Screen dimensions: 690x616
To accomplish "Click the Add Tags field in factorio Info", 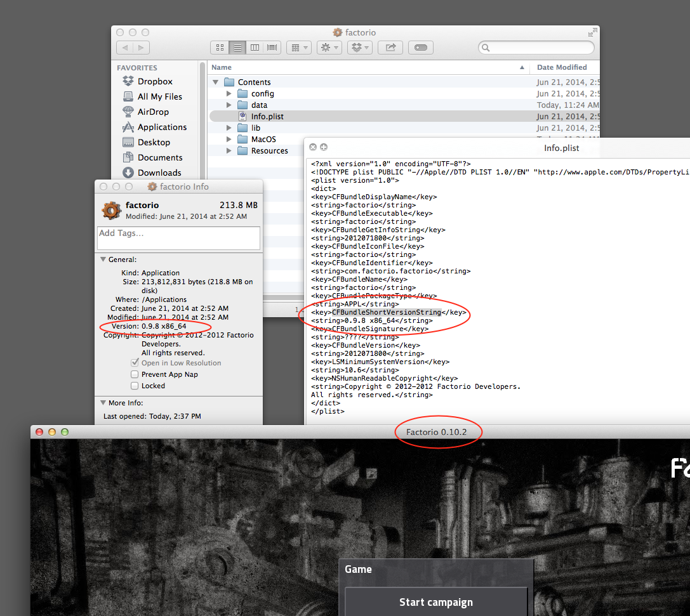I will coord(178,239).
